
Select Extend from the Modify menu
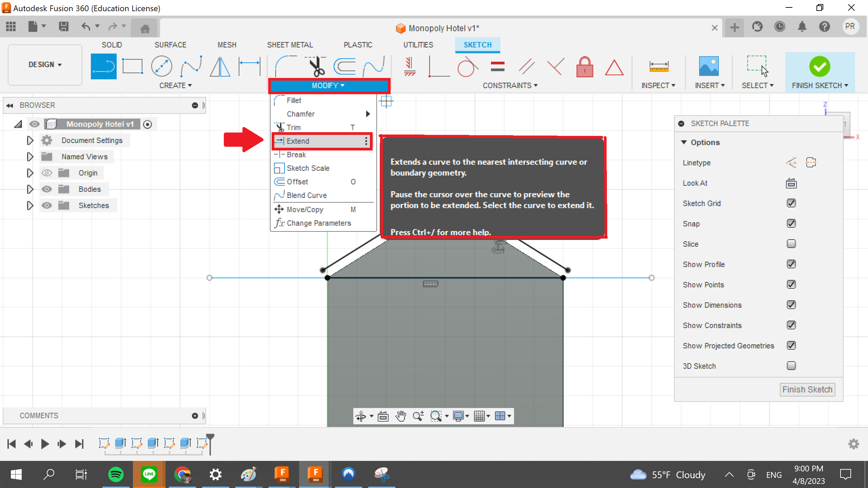[298, 141]
